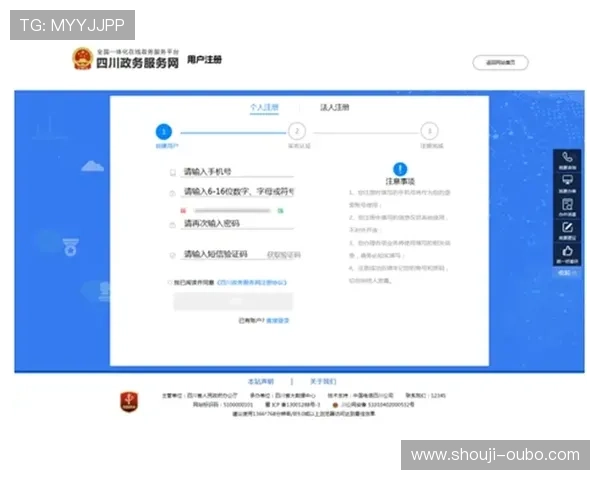Click the gray submit button below the agreement

[233, 301]
